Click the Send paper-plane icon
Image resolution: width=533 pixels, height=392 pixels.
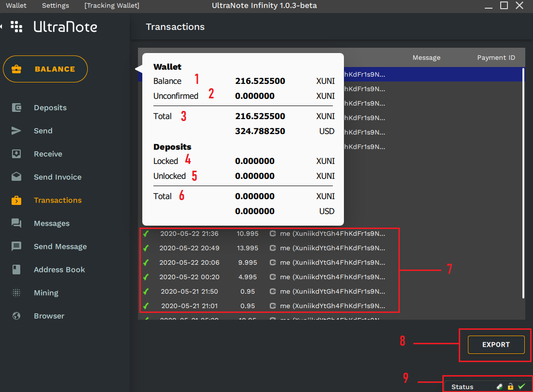tap(16, 131)
